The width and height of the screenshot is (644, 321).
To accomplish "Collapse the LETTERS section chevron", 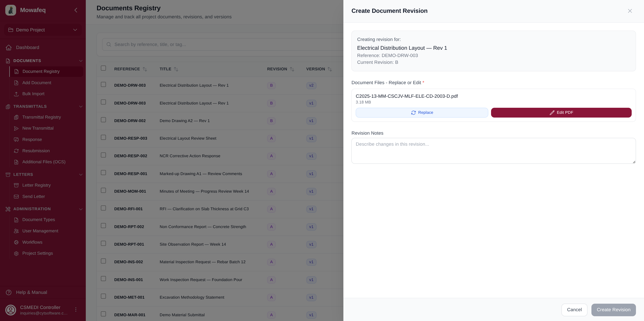I will (81, 175).
